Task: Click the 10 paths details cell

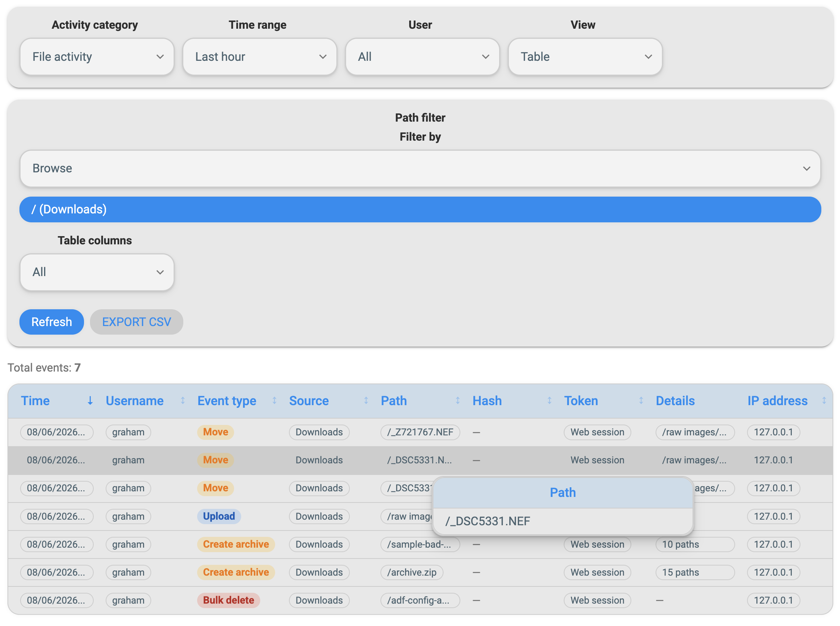Action: pos(695,544)
